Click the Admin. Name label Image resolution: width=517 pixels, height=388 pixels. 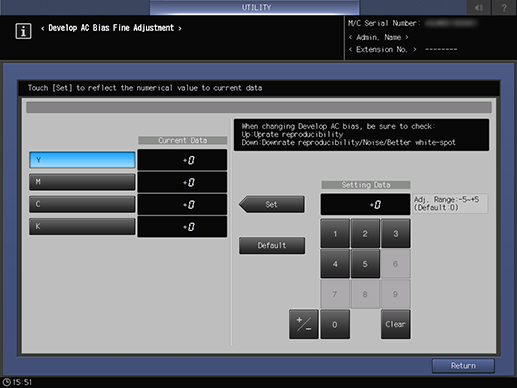[379, 37]
